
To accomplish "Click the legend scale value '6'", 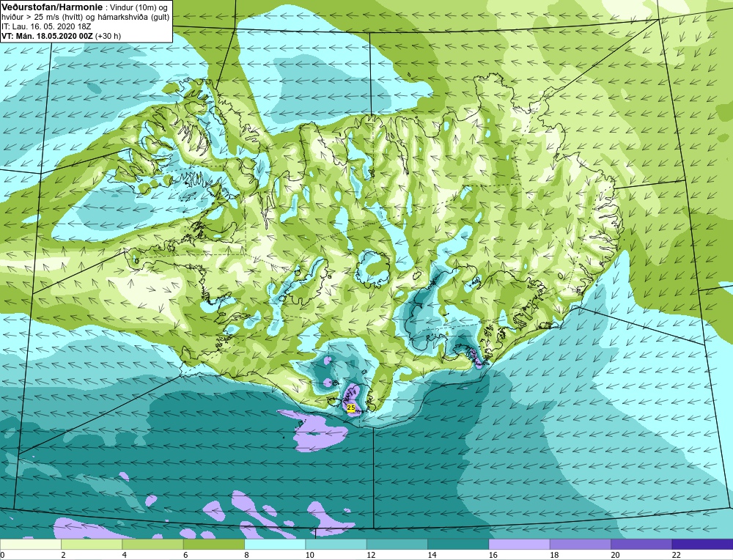I will pos(185,555).
